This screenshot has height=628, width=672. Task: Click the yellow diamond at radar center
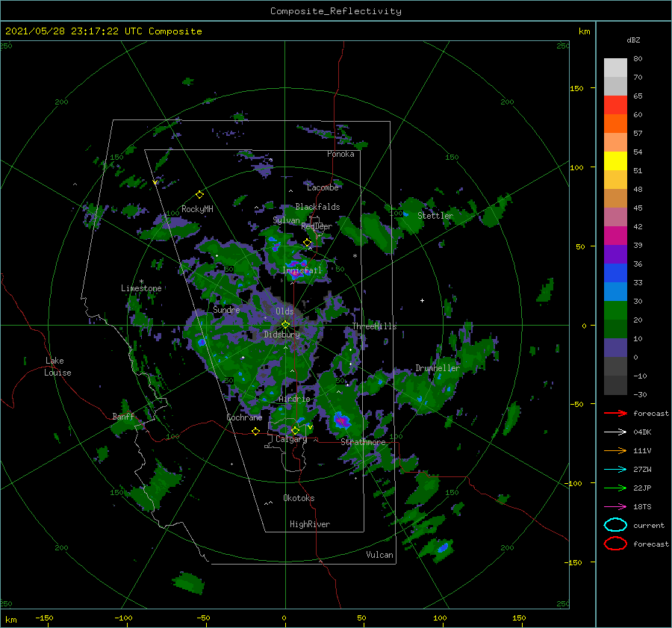(285, 325)
